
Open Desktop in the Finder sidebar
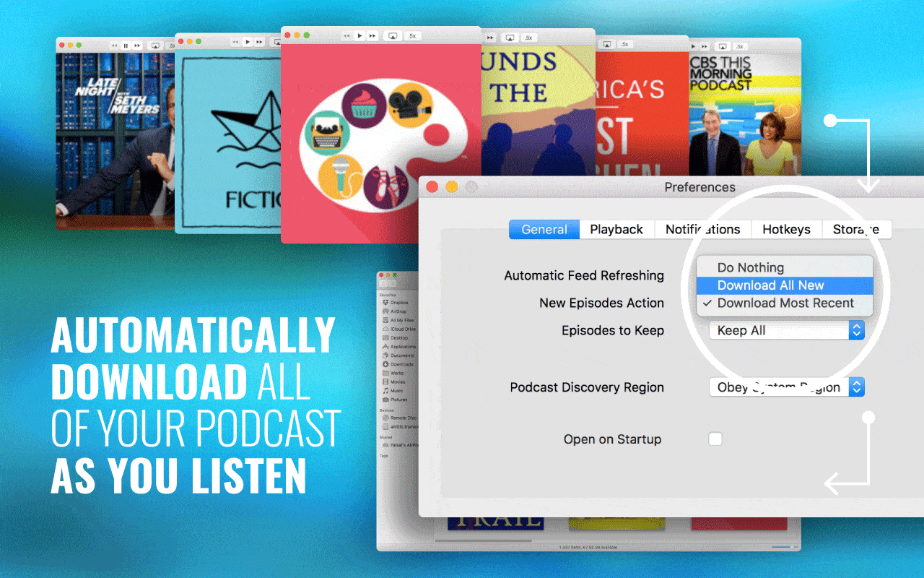(393, 338)
